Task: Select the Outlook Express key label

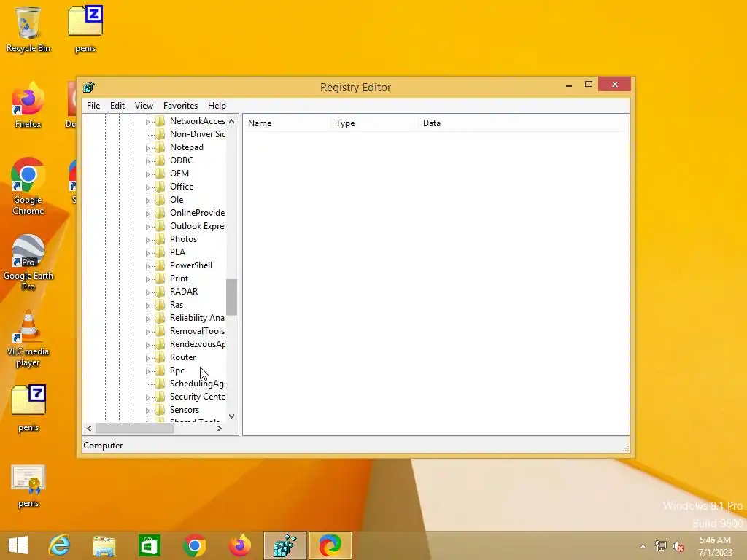Action: tap(197, 226)
